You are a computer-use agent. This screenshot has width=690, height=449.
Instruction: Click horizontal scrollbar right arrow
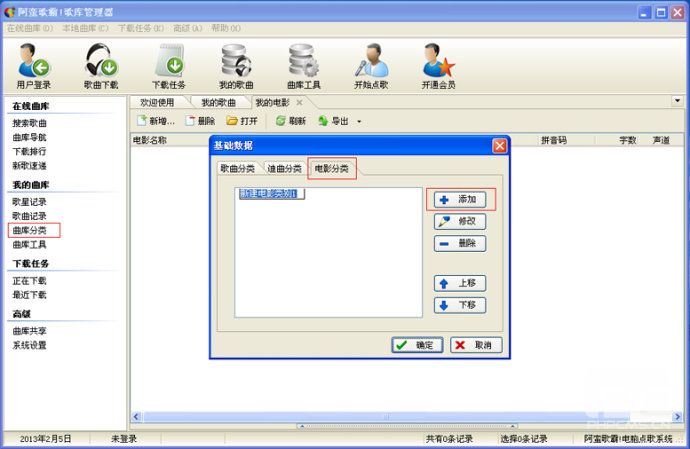tap(677, 416)
